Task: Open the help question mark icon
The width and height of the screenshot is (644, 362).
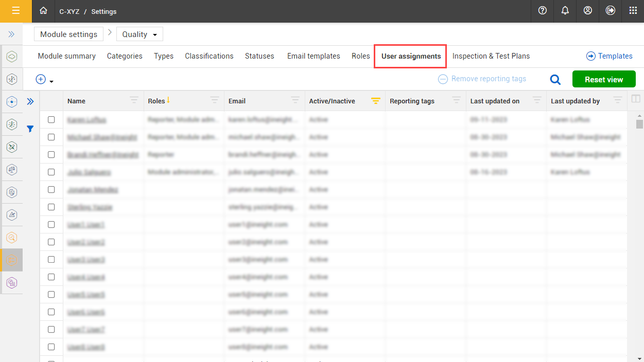Action: pos(542,11)
